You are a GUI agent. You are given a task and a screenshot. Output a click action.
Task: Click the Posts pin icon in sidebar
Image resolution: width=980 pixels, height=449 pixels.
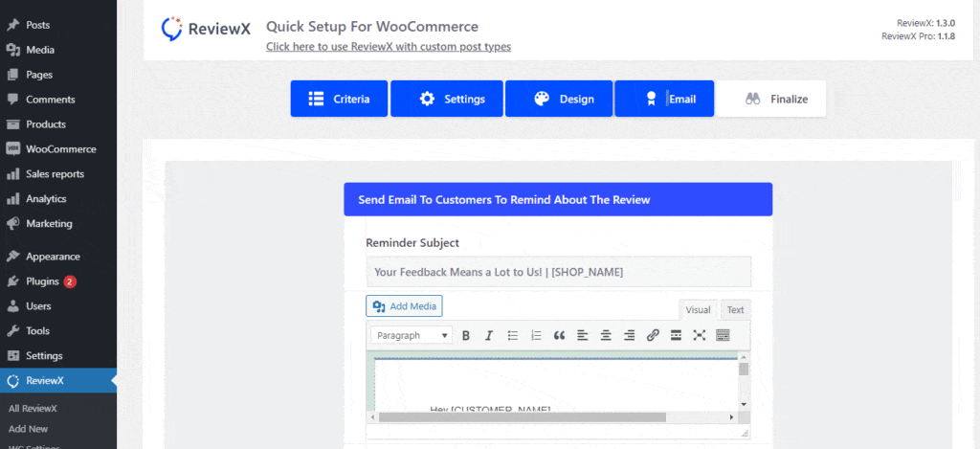coord(12,25)
